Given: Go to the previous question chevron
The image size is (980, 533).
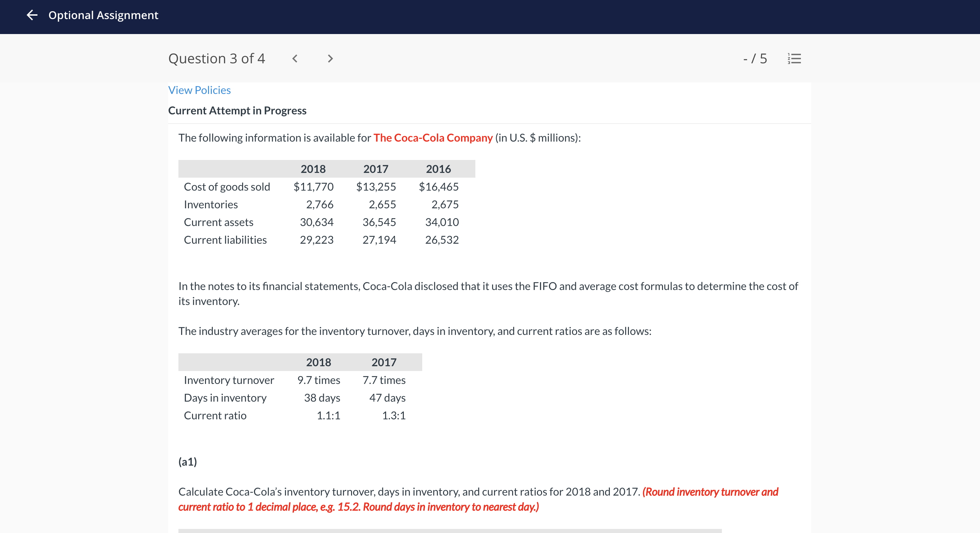Looking at the screenshot, I should click(x=295, y=59).
